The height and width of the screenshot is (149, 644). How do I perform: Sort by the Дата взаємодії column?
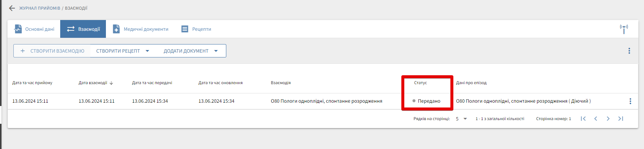pos(93,83)
